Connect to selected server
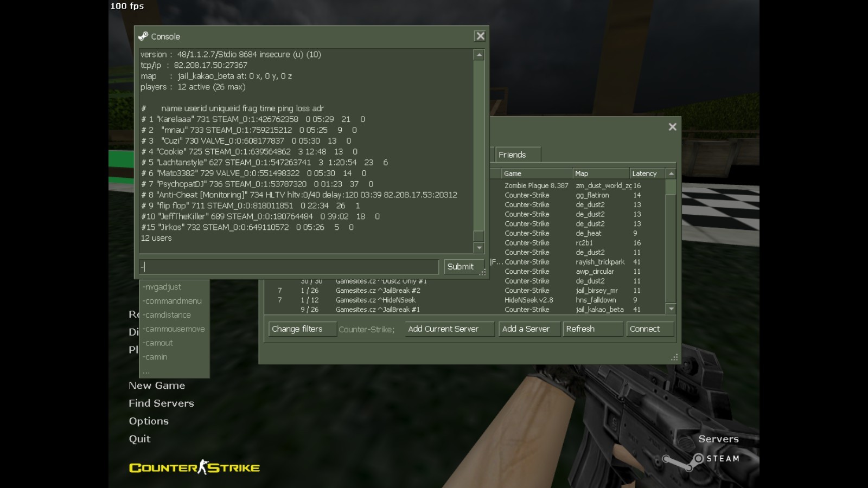The image size is (868, 488). pyautogui.click(x=650, y=329)
